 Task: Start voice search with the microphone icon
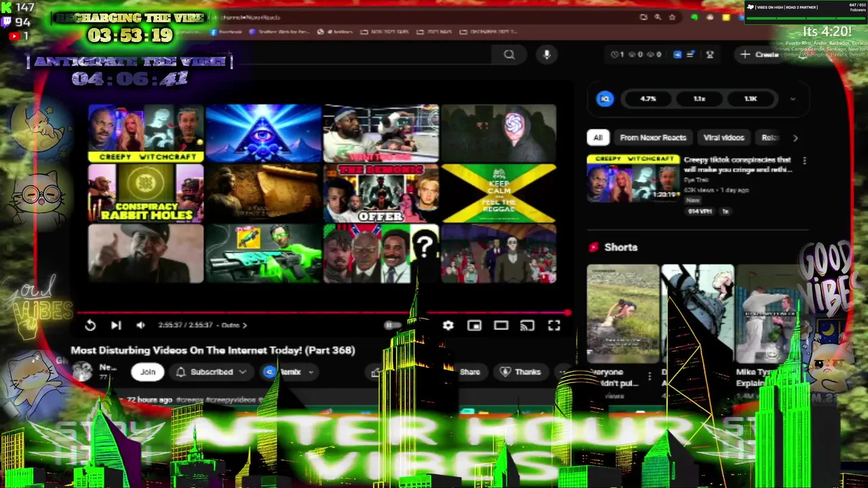coord(547,55)
